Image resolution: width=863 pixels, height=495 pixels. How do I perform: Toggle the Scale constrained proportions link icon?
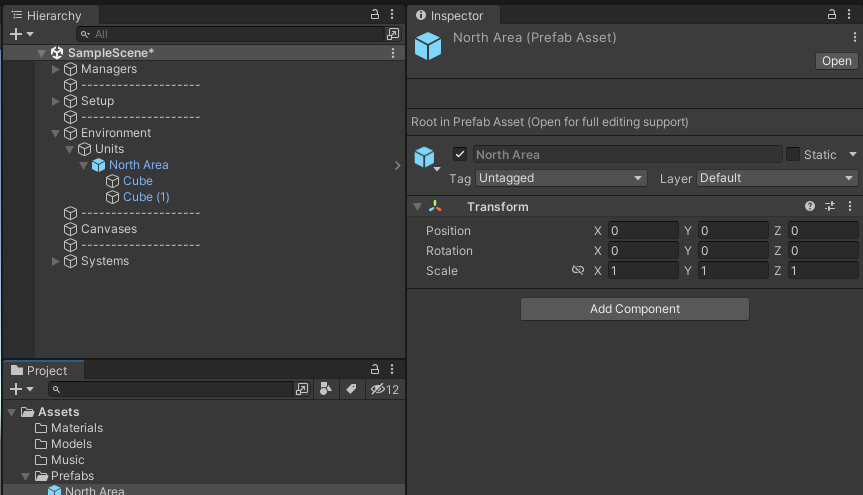coord(577,271)
